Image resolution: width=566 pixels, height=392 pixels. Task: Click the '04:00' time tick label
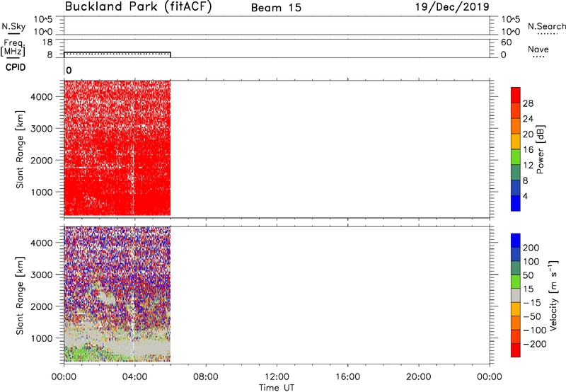coord(134,377)
